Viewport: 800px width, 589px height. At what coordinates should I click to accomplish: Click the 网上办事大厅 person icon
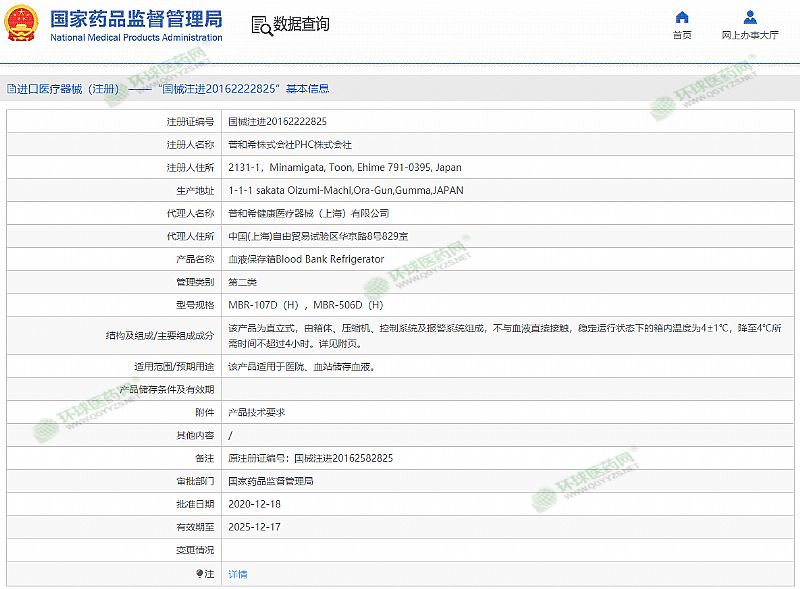tap(750, 17)
